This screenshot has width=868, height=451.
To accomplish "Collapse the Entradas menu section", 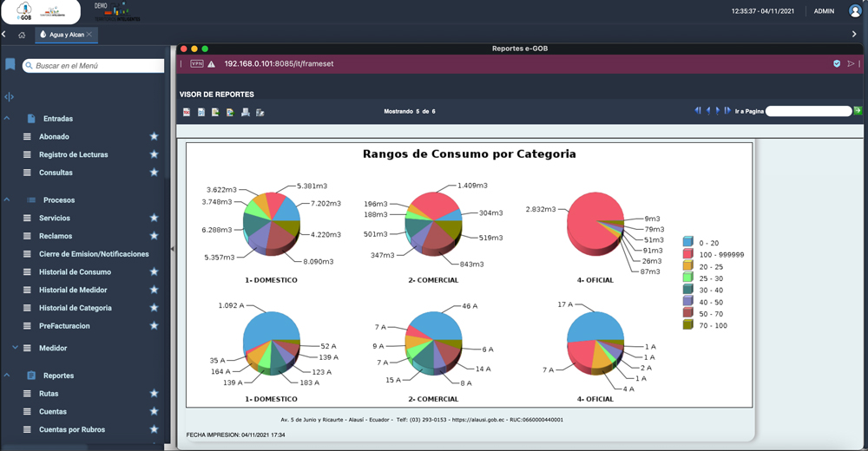I will [7, 118].
